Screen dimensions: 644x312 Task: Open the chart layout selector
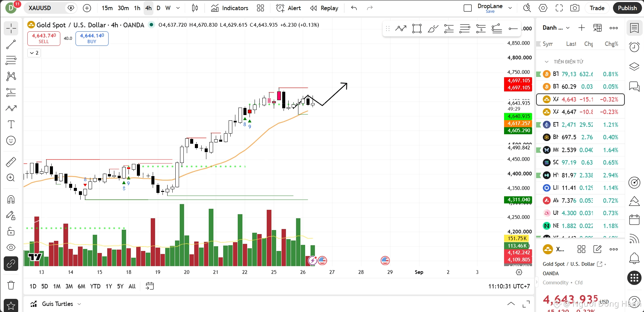tap(468, 8)
